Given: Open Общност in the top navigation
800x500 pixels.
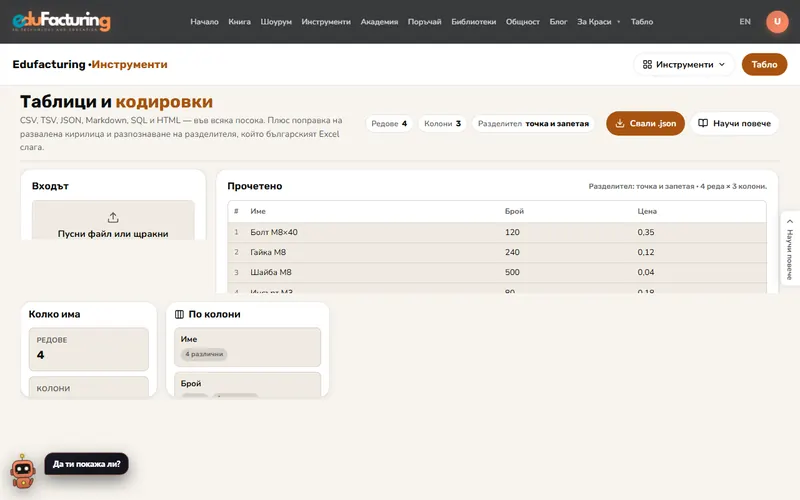Looking at the screenshot, I should [x=522, y=21].
